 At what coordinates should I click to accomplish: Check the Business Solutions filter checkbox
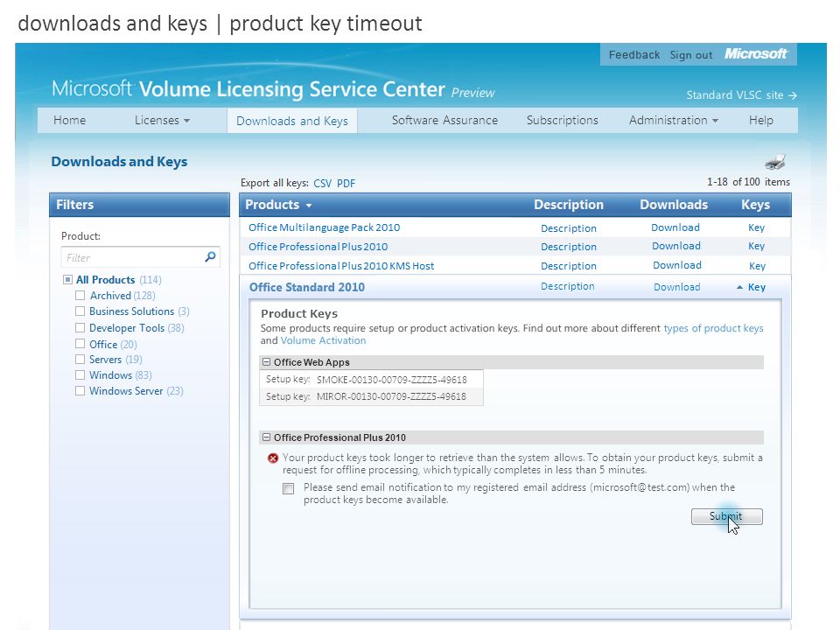(80, 311)
